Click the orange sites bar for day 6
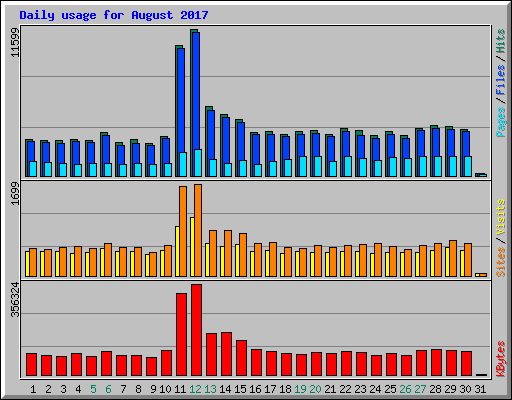The width and height of the screenshot is (512, 400). tap(108, 260)
